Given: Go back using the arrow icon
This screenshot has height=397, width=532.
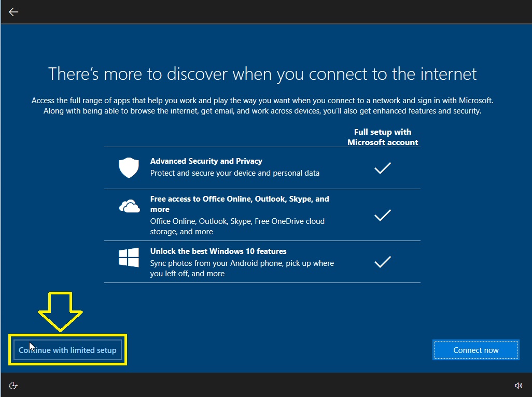Looking at the screenshot, I should click(13, 12).
